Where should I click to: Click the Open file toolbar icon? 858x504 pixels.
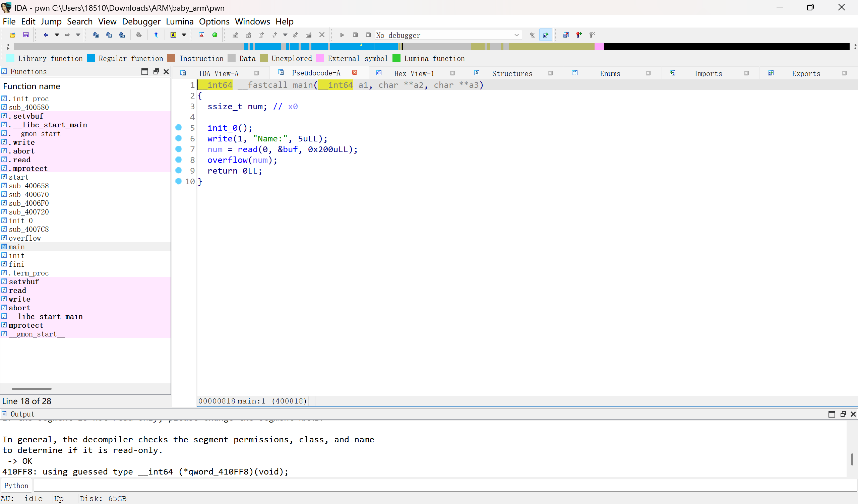tap(13, 35)
